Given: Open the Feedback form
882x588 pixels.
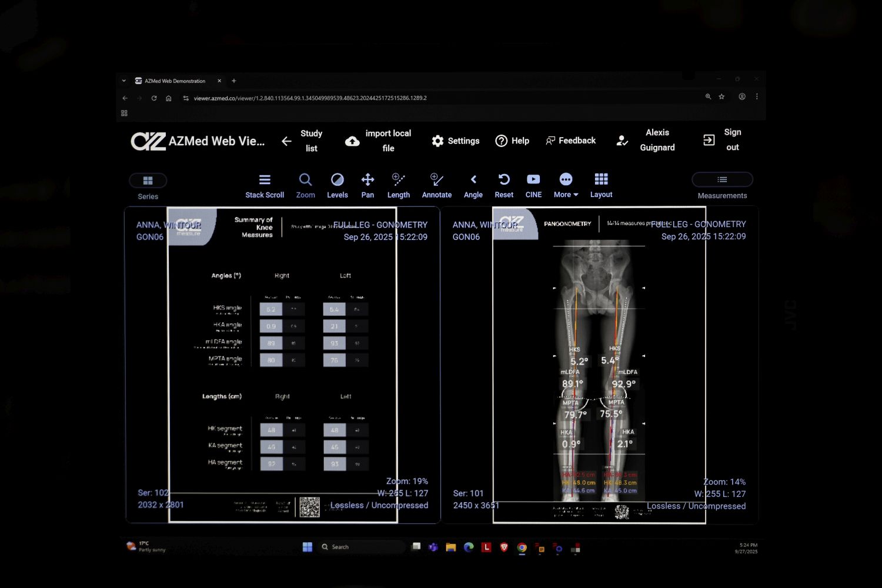Looking at the screenshot, I should (x=570, y=141).
